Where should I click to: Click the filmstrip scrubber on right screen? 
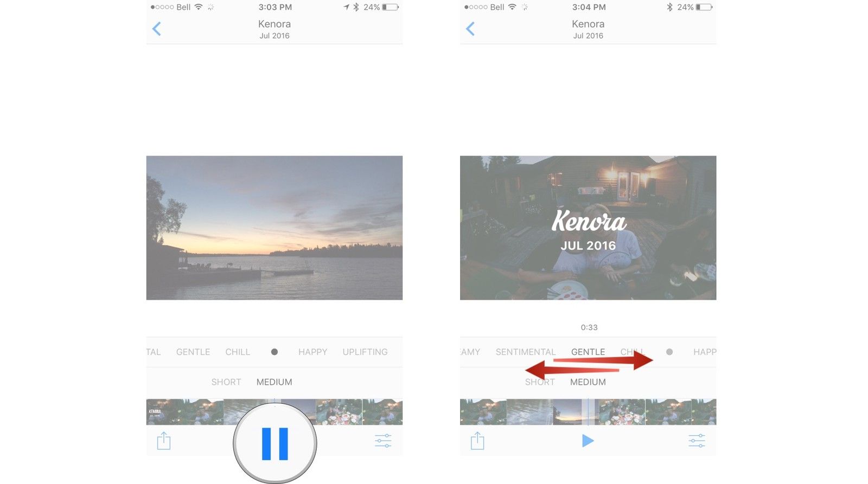[x=588, y=412]
